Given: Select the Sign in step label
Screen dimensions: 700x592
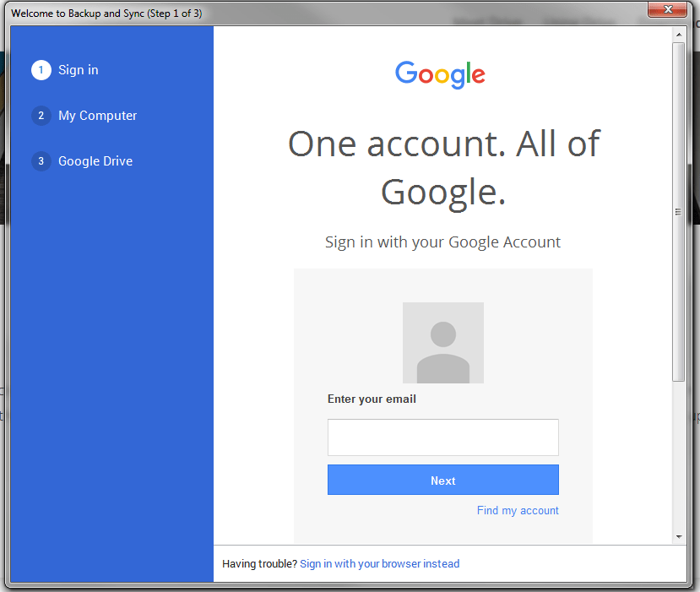Looking at the screenshot, I should pyautogui.click(x=79, y=70).
